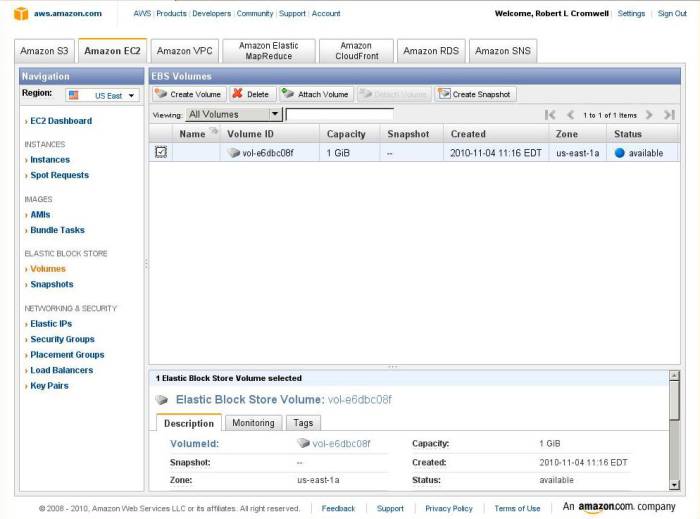Open Spot Requests in navigation
This screenshot has height=519, width=700.
pos(59,175)
